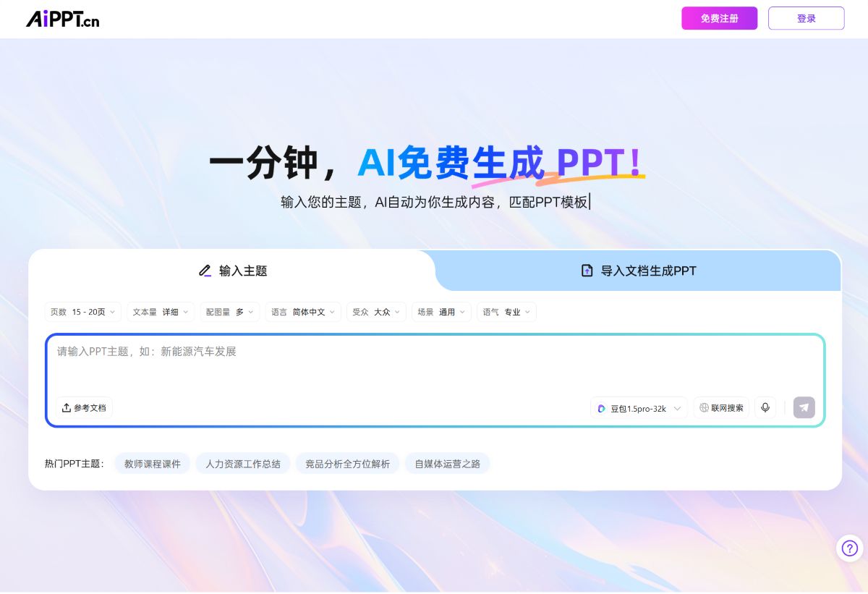Click the upload icon in 参考文档 button

click(x=67, y=408)
